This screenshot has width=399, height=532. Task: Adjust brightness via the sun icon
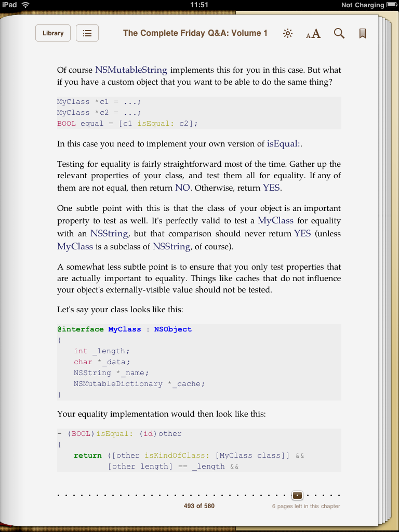287,34
